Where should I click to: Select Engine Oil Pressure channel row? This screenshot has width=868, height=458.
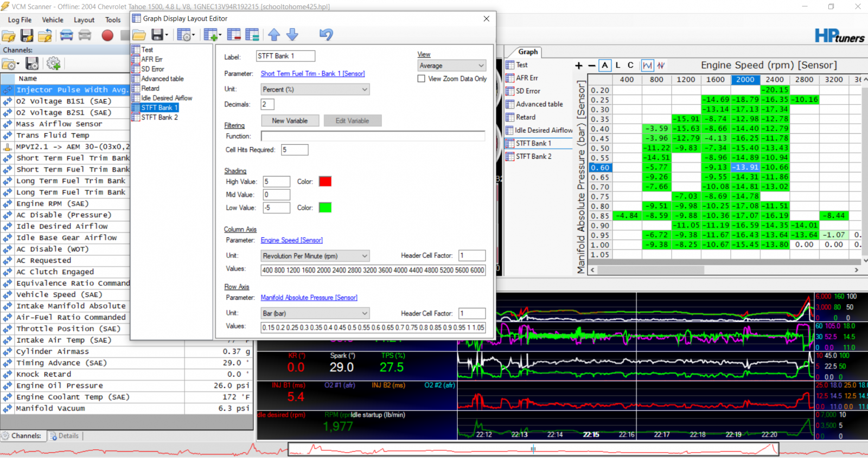[127, 386]
